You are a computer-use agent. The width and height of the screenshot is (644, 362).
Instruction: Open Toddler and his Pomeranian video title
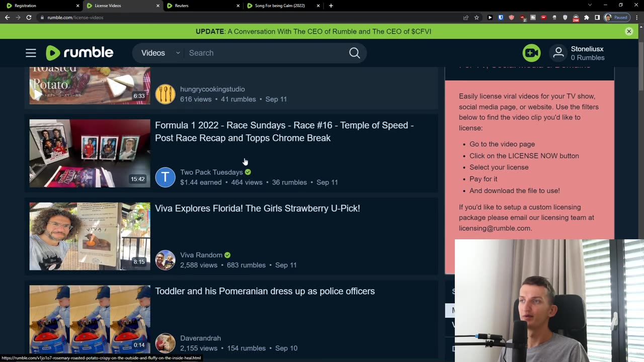pos(265,291)
